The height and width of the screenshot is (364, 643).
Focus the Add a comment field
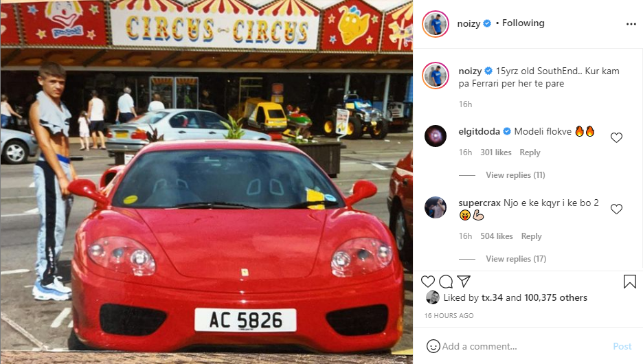point(525,346)
